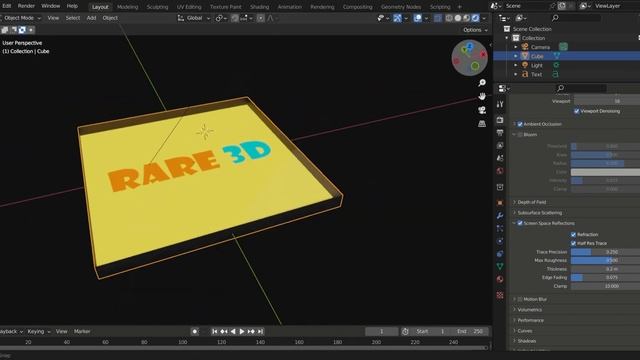Open the Window menu
The width and height of the screenshot is (640, 360).
pos(51,6)
